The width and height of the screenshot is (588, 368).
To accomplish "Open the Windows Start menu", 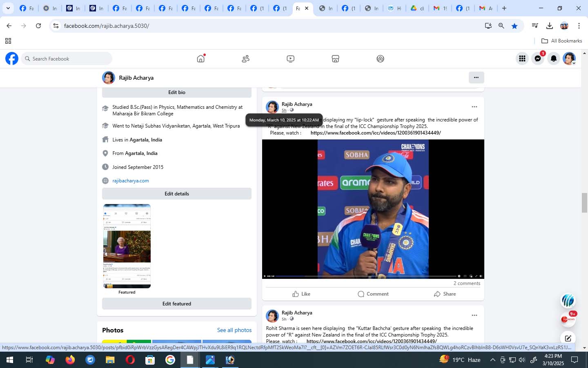I will [x=10, y=360].
